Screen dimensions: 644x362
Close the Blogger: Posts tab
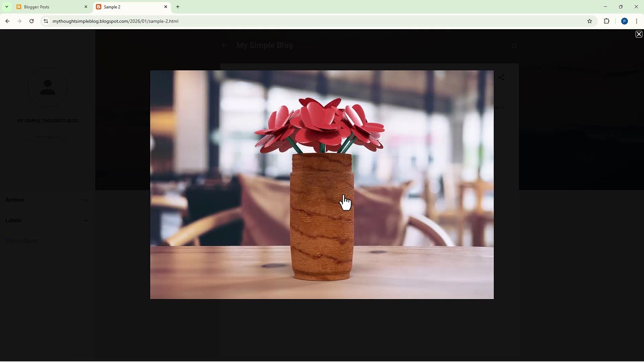(86, 7)
